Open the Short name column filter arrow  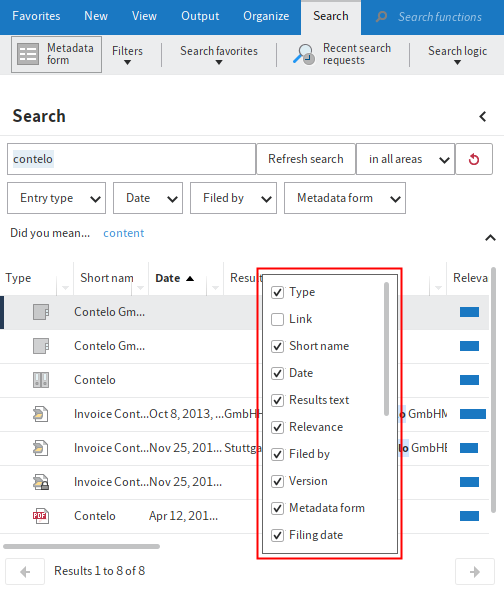(x=140, y=288)
